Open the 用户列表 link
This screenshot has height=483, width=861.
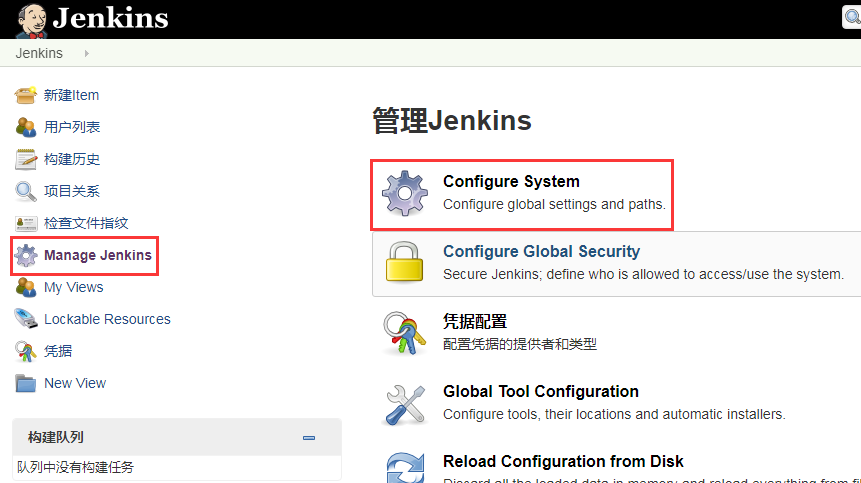72,127
